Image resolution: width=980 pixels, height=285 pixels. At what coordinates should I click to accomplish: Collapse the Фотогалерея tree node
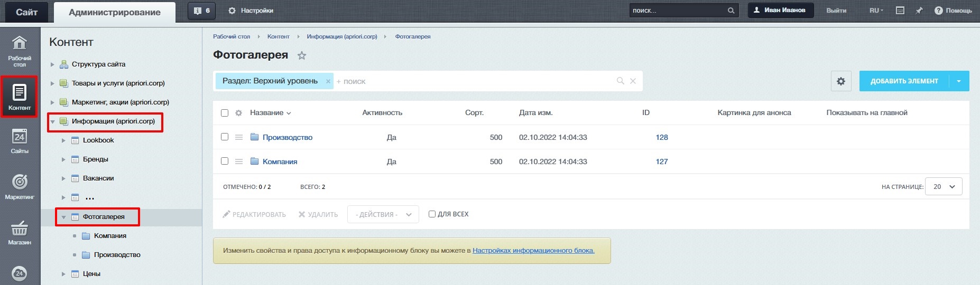click(63, 217)
